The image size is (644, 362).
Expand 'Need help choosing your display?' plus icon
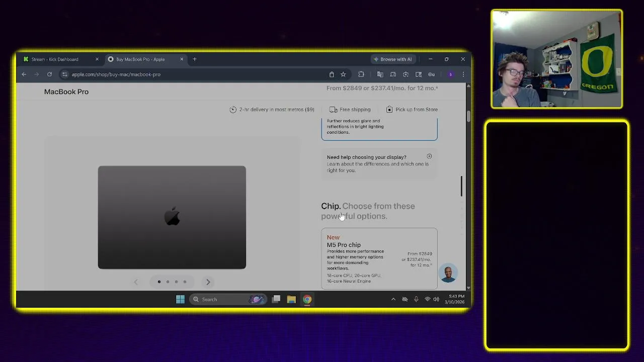[429, 156]
